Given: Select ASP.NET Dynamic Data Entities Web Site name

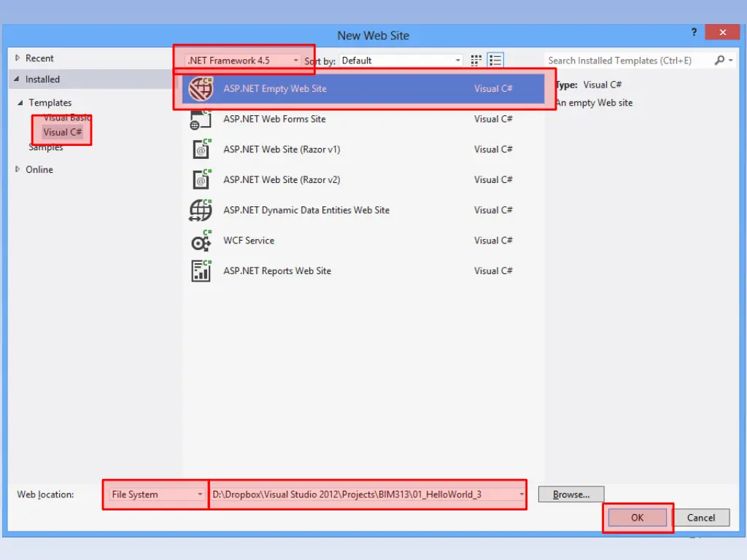Looking at the screenshot, I should [306, 210].
